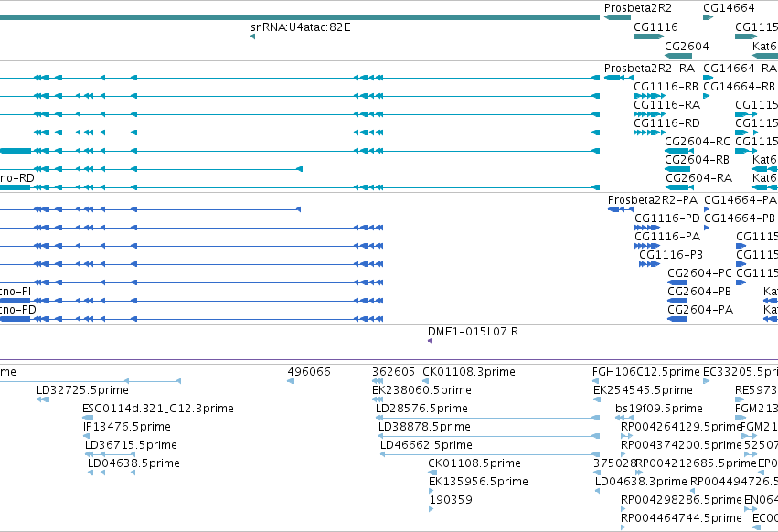778x532 pixels.
Task: Select the CG14664 gene label
Action: tap(729, 8)
